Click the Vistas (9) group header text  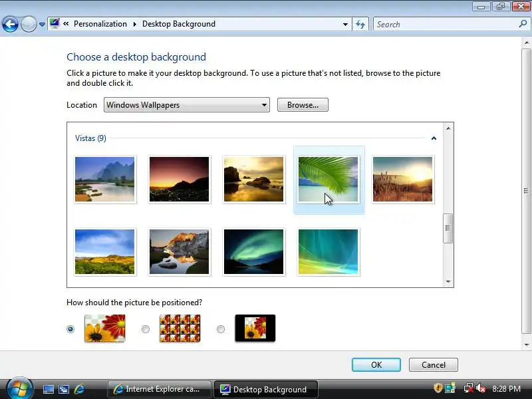[x=90, y=138]
